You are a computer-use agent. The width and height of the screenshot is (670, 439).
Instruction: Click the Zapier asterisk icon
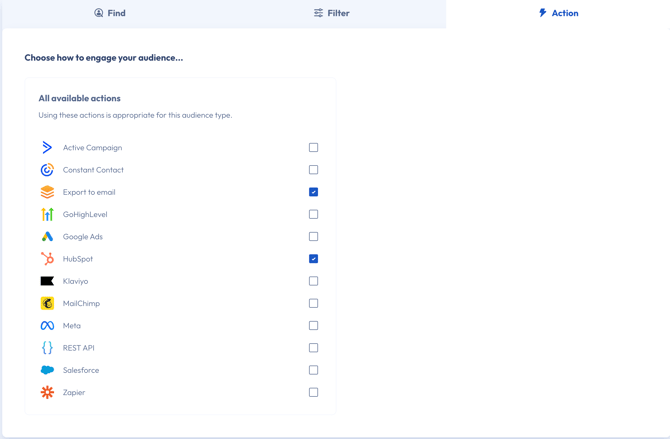click(47, 393)
